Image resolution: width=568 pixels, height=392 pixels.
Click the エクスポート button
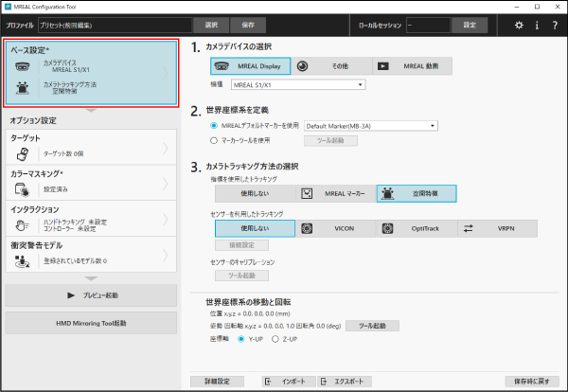coord(345,382)
